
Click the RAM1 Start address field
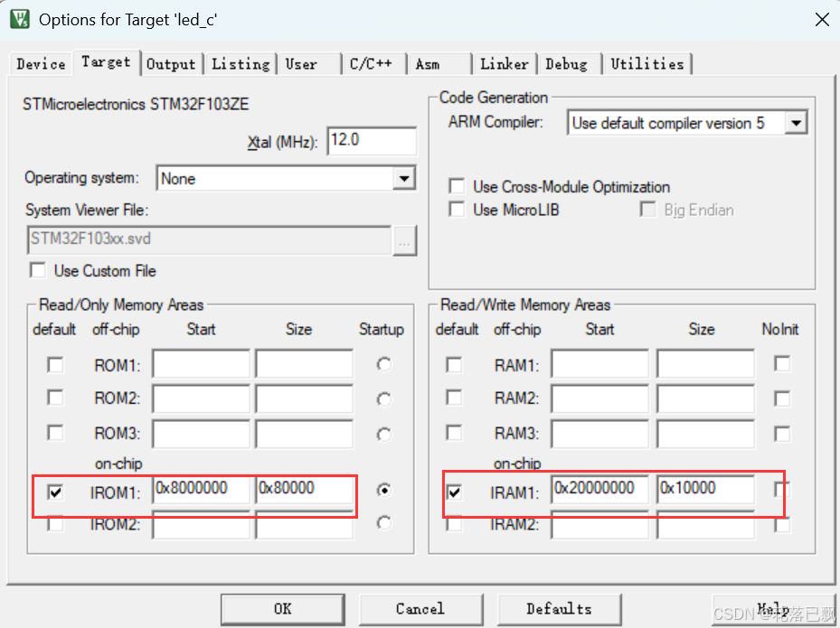600,364
